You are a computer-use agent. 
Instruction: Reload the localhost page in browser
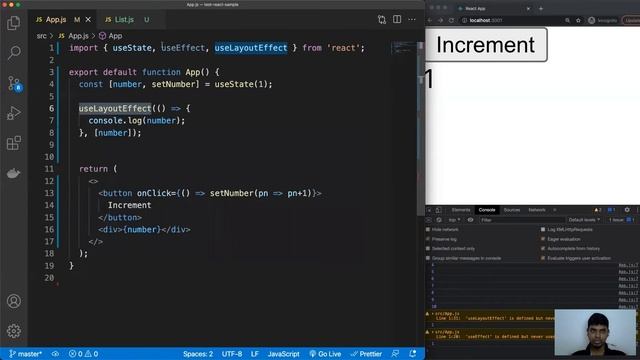tap(451, 20)
